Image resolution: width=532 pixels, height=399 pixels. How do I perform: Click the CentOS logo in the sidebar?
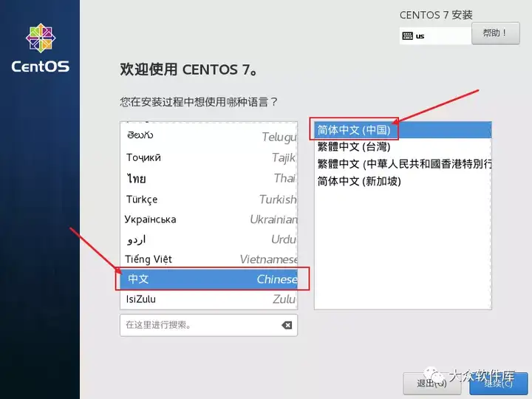click(41, 48)
